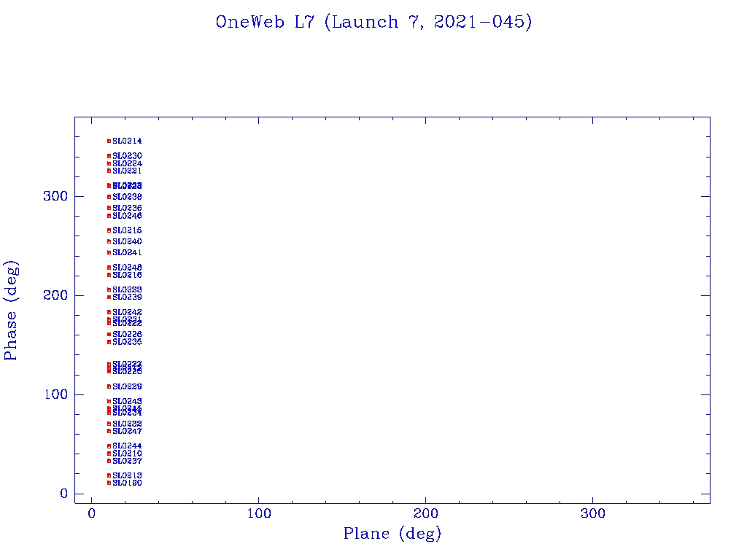The image size is (747, 560).
Task: Click the 100 tick label on Phase axis
Action: coord(55,394)
